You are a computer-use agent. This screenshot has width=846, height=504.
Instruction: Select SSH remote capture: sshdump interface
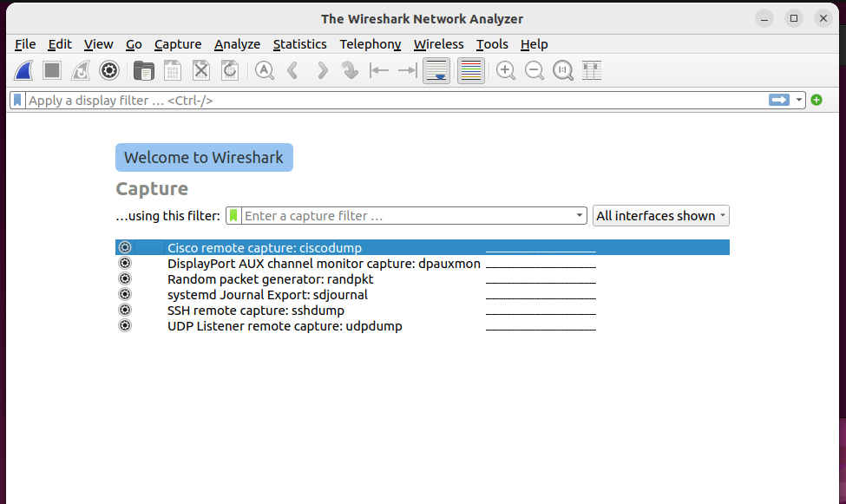tap(423, 311)
